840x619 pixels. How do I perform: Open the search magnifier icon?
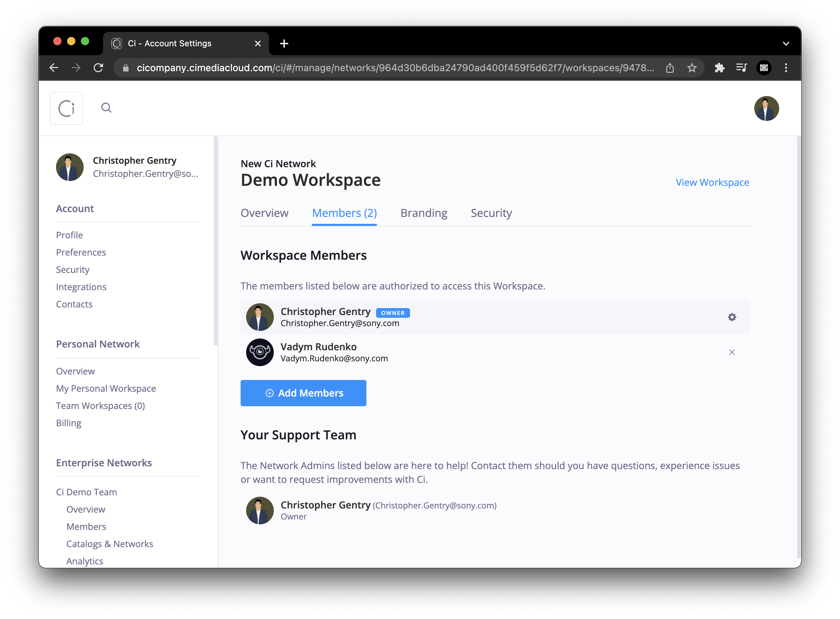coord(106,108)
